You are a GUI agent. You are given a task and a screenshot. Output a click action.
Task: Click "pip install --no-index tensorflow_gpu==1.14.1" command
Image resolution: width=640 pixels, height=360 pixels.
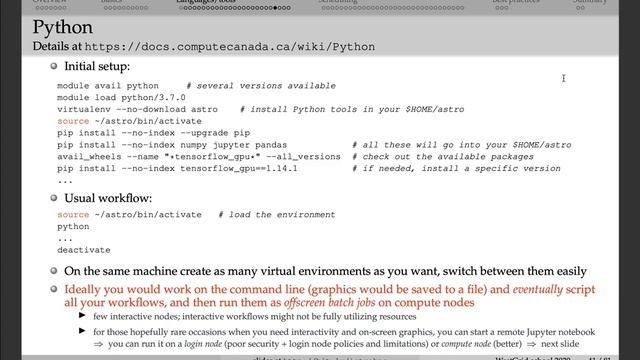(x=177, y=169)
